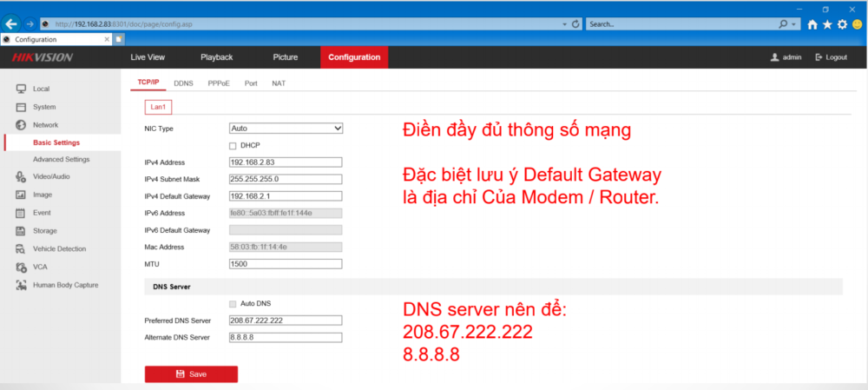The height and width of the screenshot is (390, 868).
Task: Select the Lan1 tab
Action: click(x=158, y=106)
